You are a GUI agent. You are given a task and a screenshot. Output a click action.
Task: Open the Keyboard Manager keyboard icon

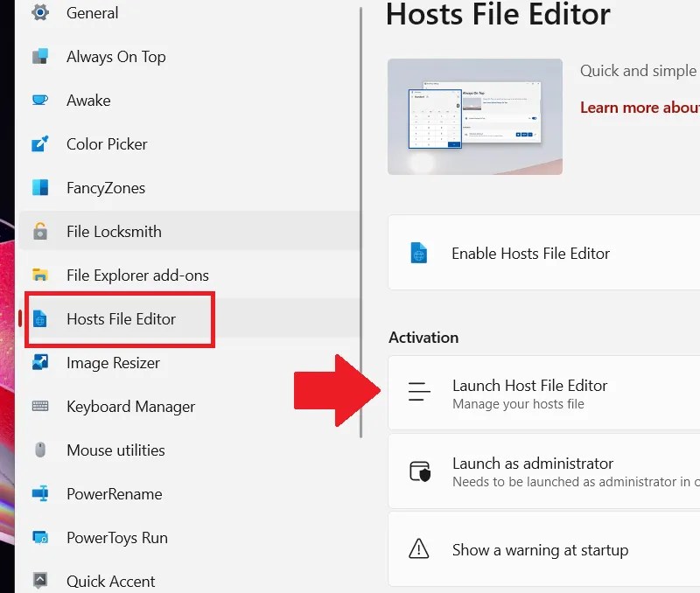(38, 406)
